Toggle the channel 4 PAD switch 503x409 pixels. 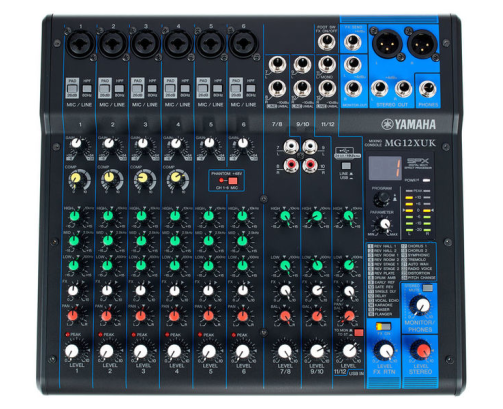pyautogui.click(x=170, y=89)
